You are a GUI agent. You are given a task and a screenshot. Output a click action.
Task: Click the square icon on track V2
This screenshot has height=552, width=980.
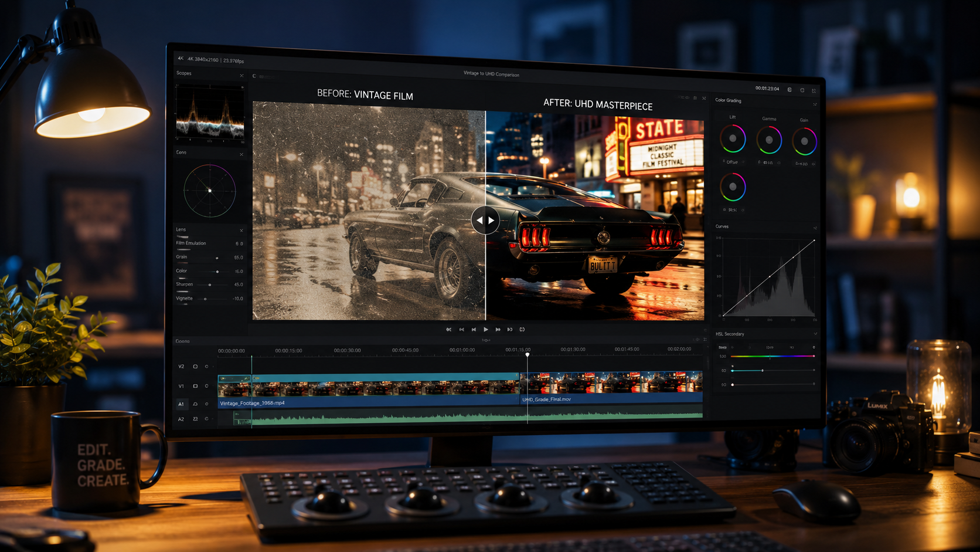click(x=195, y=367)
